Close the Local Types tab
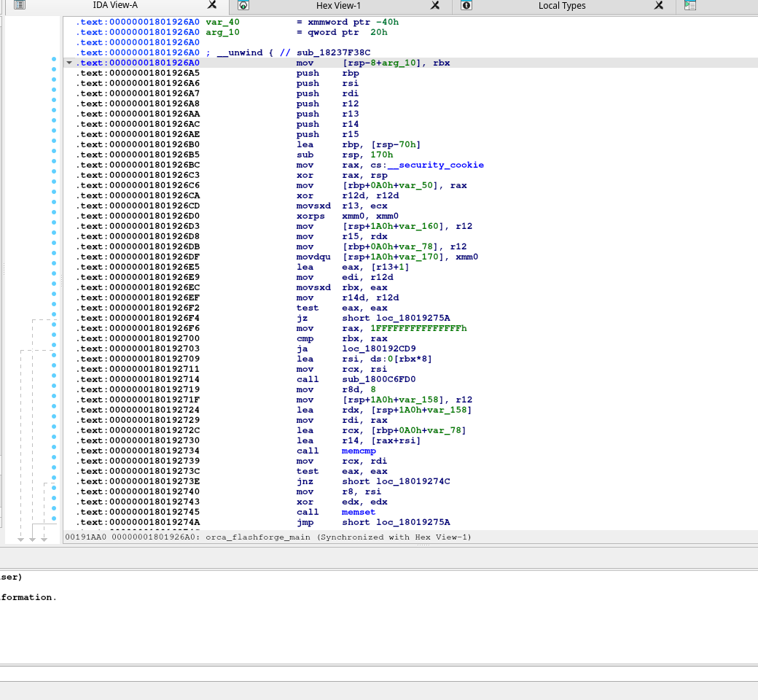The image size is (758, 700). (659, 5)
